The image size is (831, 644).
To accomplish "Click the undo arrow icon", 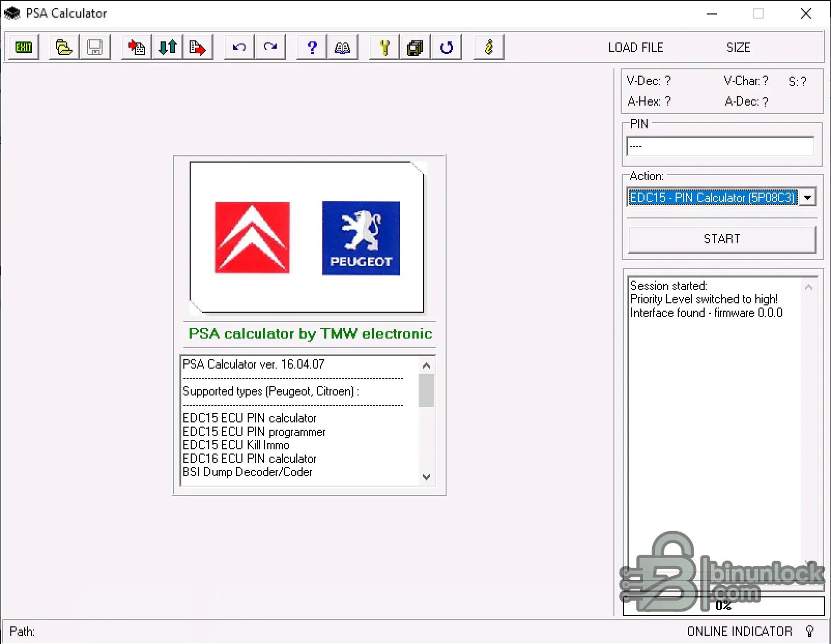I will coord(239,48).
